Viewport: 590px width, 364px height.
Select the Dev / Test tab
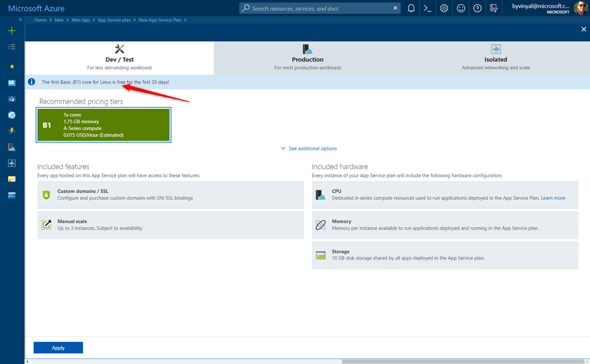[x=119, y=58]
